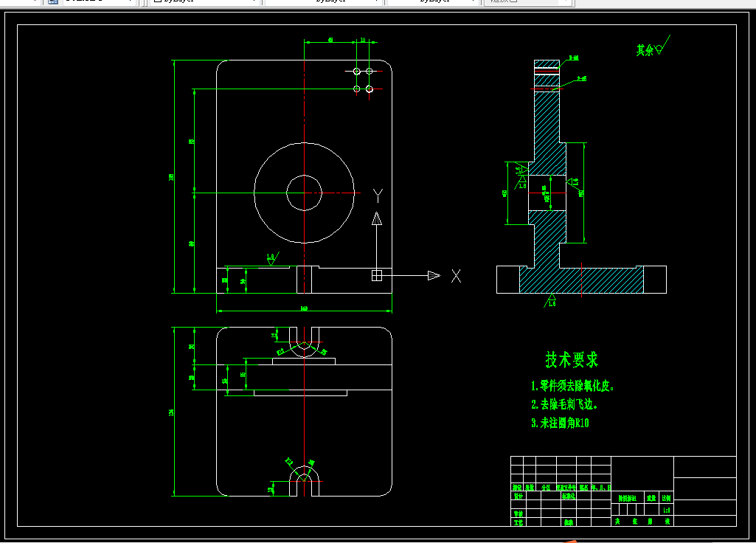Click the UCS origin square marker
The height and width of the screenshot is (543, 756).
(377, 275)
